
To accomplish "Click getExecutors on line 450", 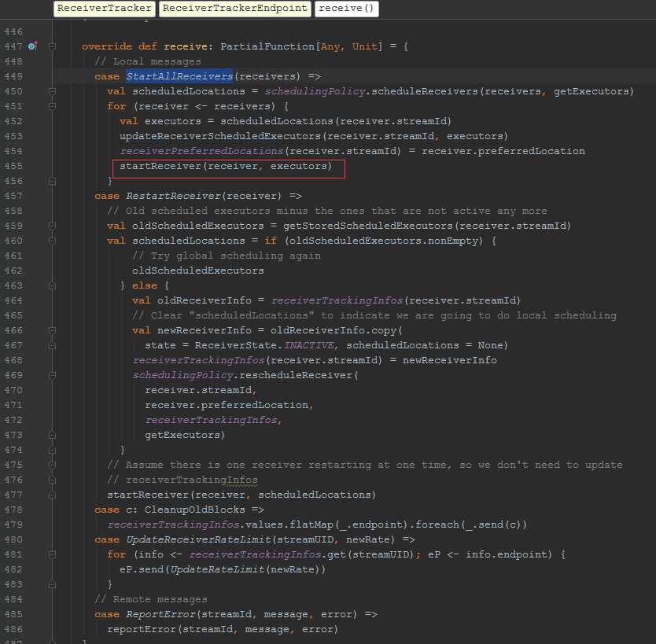I will (x=592, y=91).
